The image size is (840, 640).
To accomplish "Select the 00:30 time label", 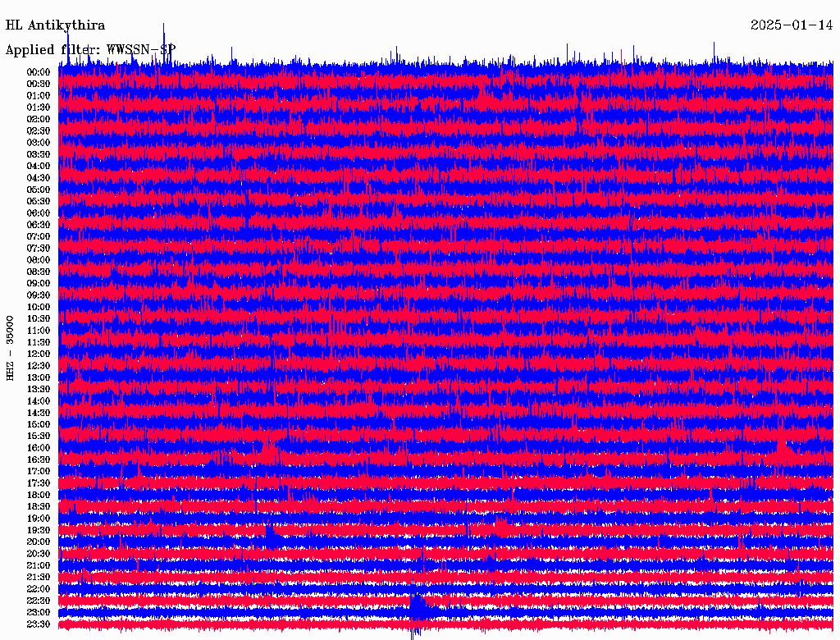I will (39, 85).
